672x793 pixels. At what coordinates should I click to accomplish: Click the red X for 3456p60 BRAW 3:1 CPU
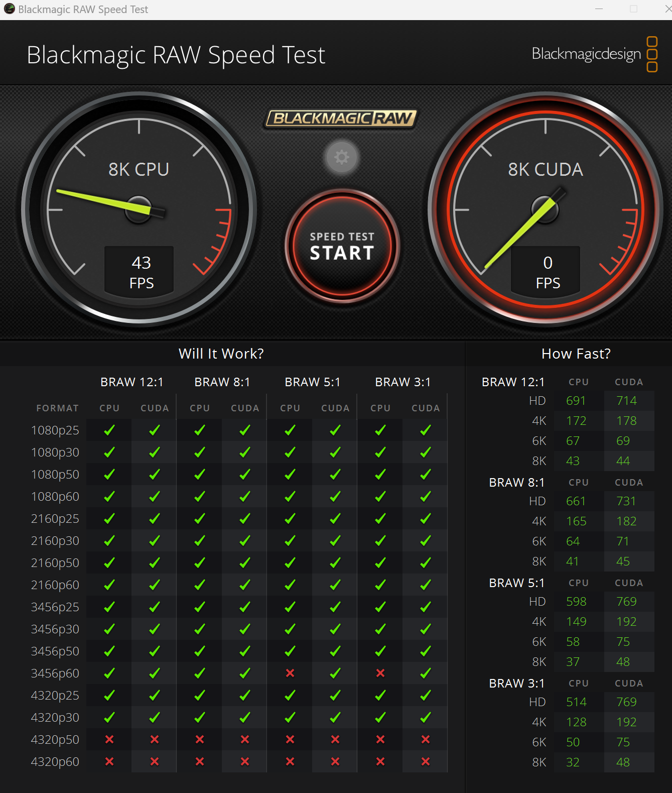(x=380, y=673)
